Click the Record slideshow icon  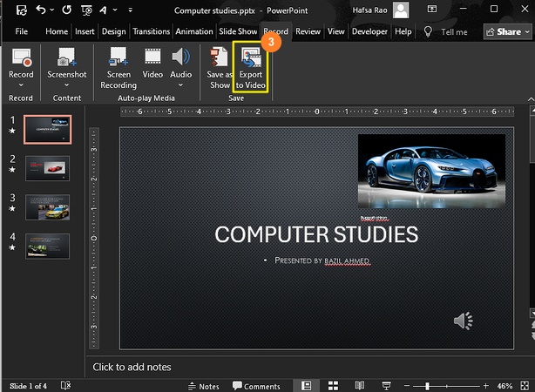(x=22, y=57)
